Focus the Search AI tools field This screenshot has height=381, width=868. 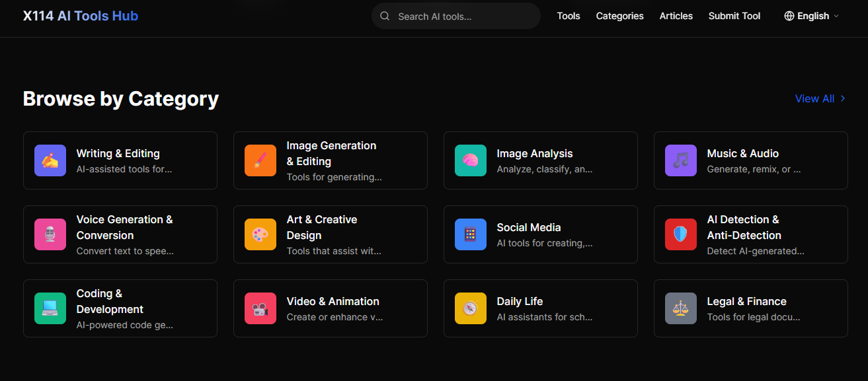point(456,16)
